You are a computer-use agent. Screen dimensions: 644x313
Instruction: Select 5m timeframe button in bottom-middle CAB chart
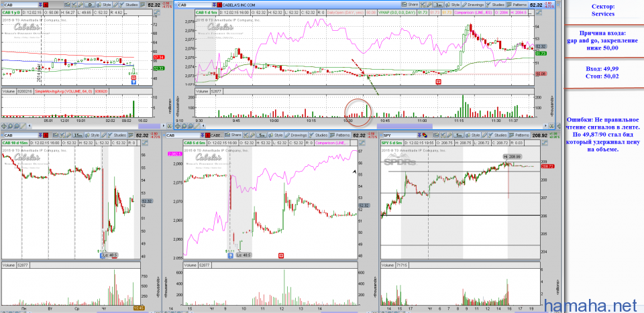(262, 135)
